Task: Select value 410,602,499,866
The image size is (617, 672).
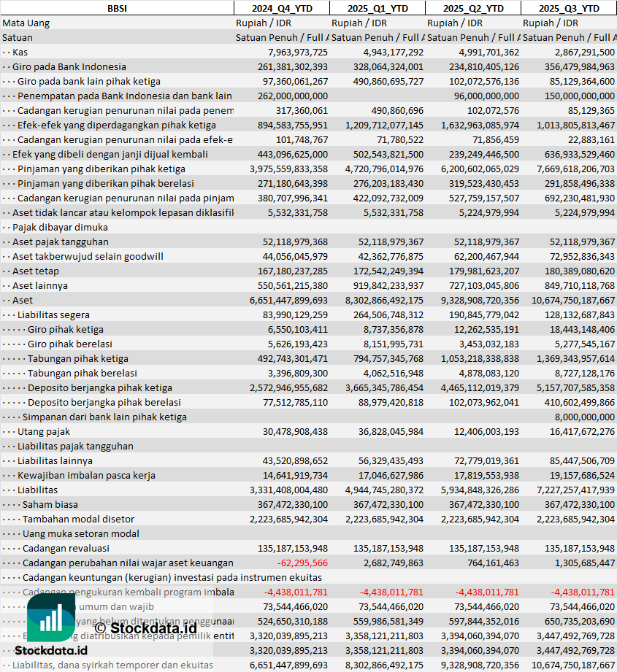Action: (x=579, y=402)
